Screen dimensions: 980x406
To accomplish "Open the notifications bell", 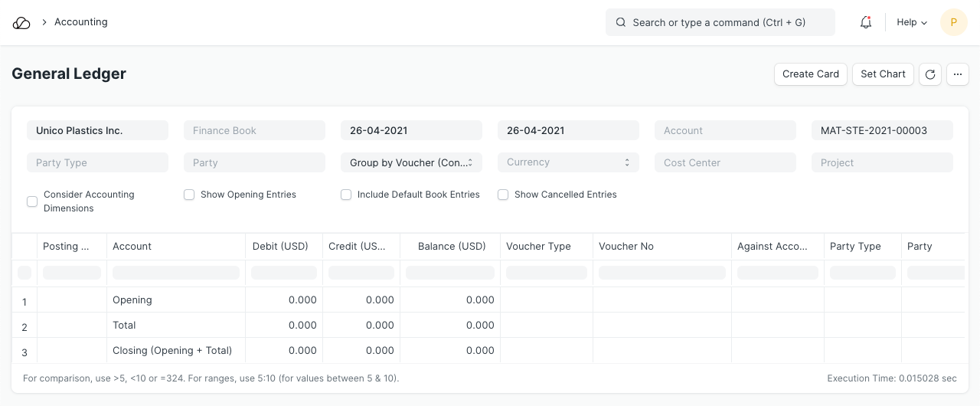I will pyautogui.click(x=866, y=23).
